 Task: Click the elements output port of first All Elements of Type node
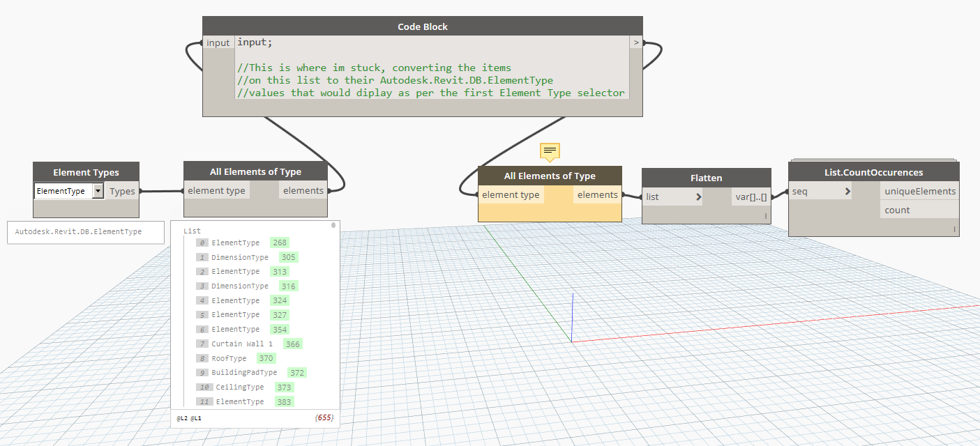point(303,190)
